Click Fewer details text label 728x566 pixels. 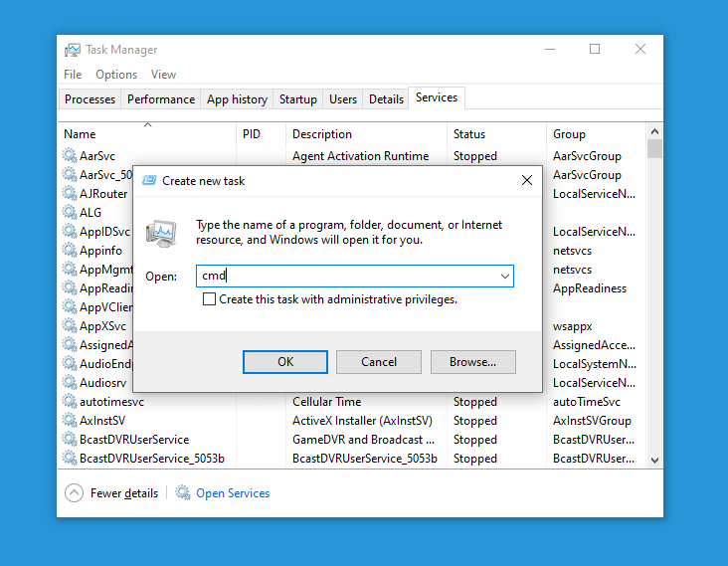click(124, 493)
